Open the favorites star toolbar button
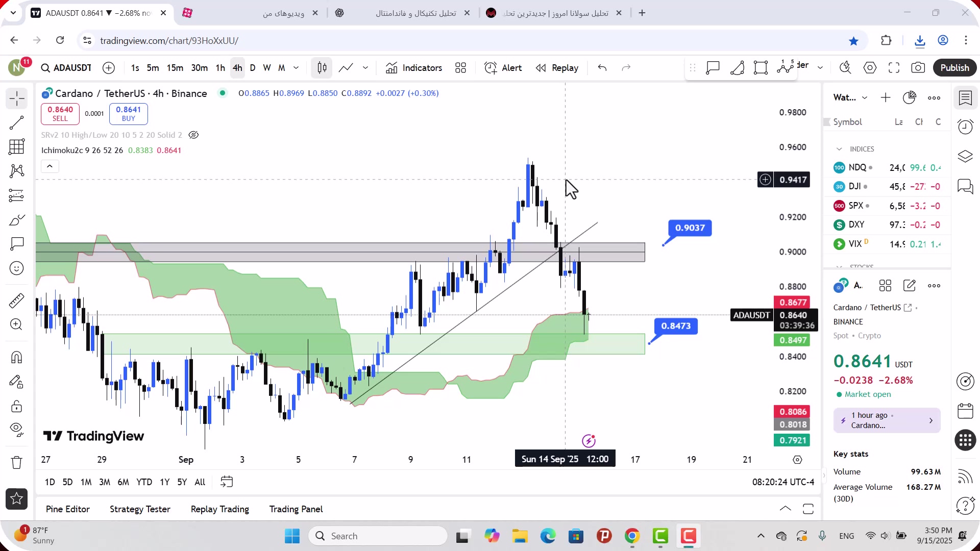 click(x=17, y=499)
